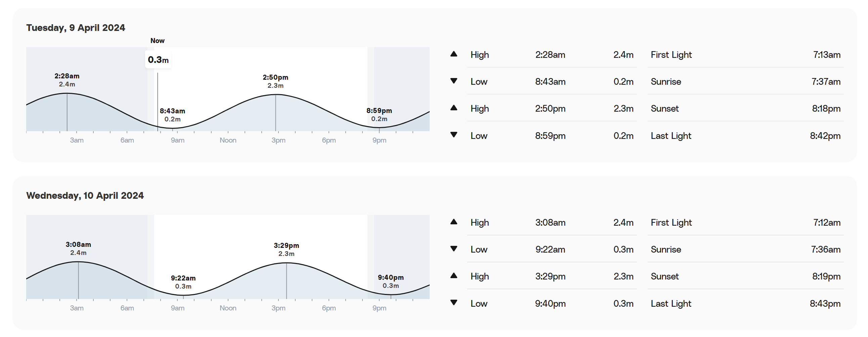Click the Tuesday, 9 April 2024 heading
Viewport: 868px width, 337px height.
[76, 28]
